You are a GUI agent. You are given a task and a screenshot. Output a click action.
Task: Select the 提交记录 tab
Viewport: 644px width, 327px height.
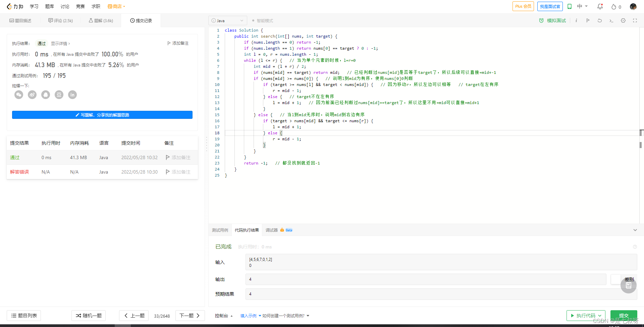[141, 20]
